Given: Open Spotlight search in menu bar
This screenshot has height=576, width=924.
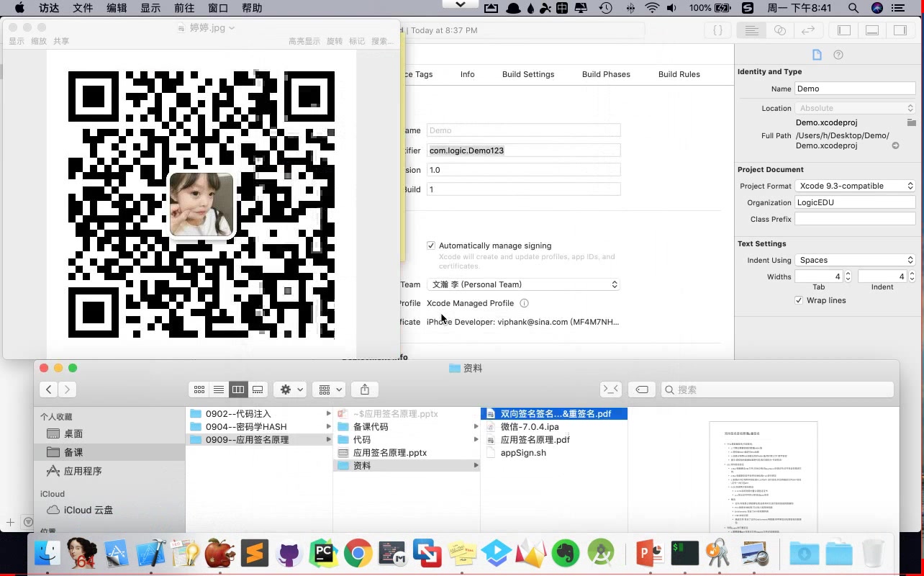Looking at the screenshot, I should pyautogui.click(x=853, y=8).
